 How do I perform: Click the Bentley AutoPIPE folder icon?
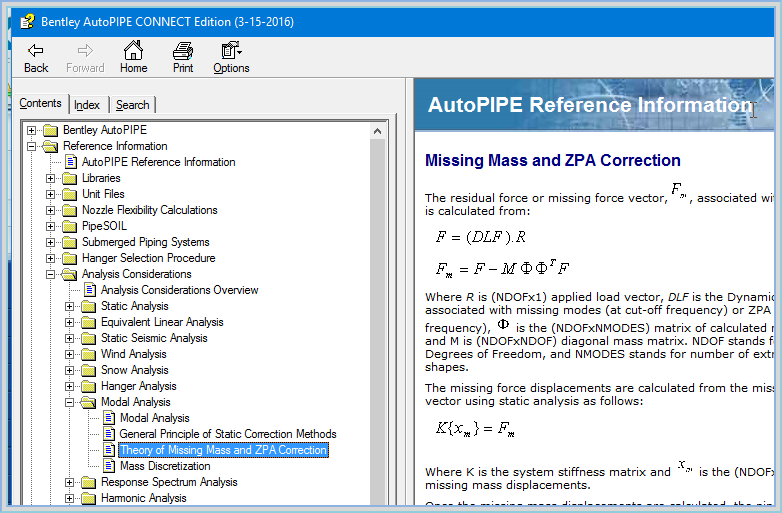[50, 131]
